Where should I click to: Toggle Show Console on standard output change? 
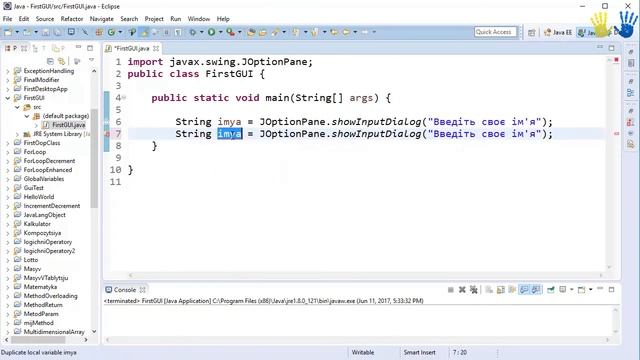coord(524,290)
